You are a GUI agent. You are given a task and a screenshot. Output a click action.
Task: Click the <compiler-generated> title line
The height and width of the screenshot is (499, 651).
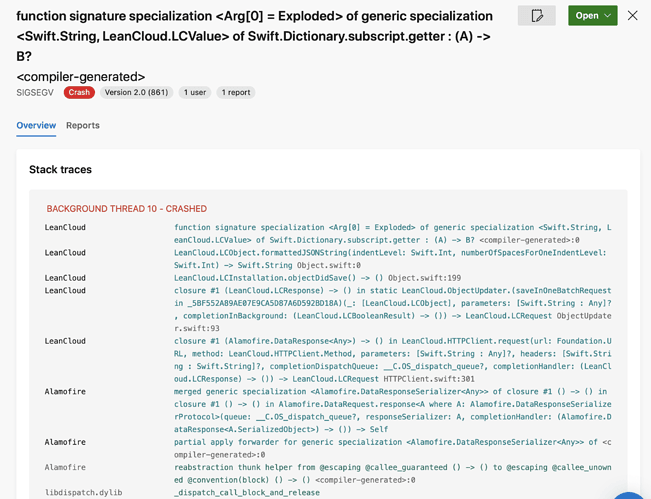tap(81, 77)
